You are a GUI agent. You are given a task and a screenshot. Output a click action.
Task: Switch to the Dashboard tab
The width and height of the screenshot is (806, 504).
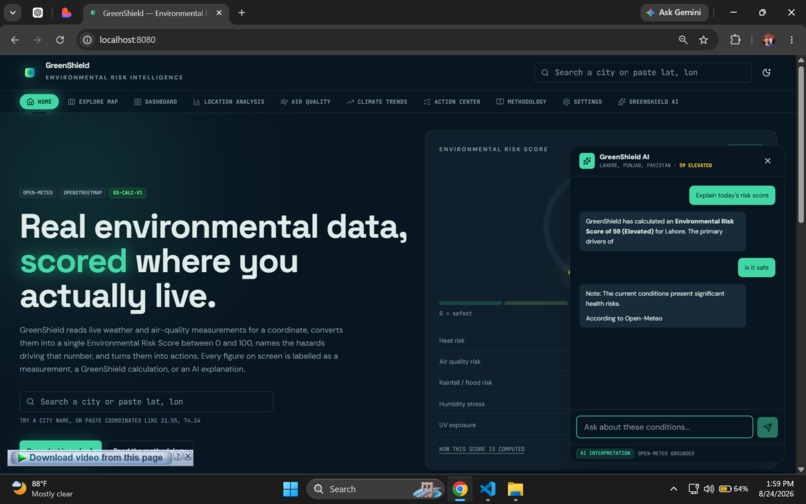pos(156,102)
